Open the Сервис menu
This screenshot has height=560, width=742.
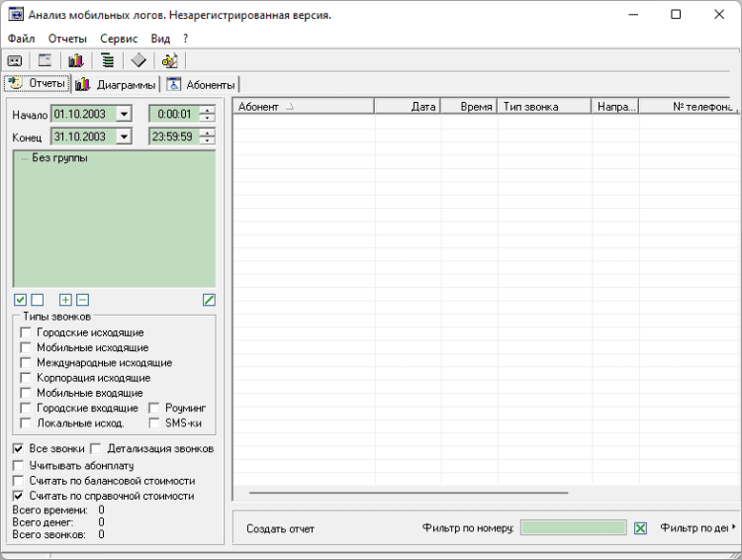pos(119,39)
